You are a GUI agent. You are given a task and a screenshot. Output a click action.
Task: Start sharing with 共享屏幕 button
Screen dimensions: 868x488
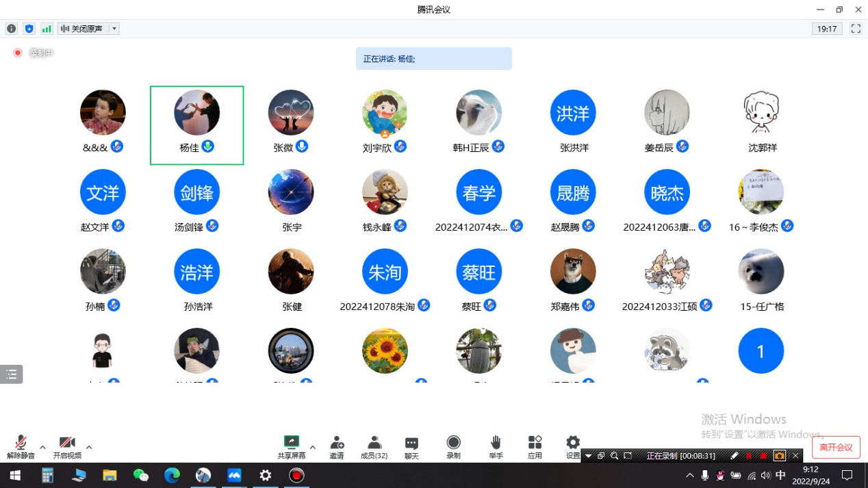292,446
